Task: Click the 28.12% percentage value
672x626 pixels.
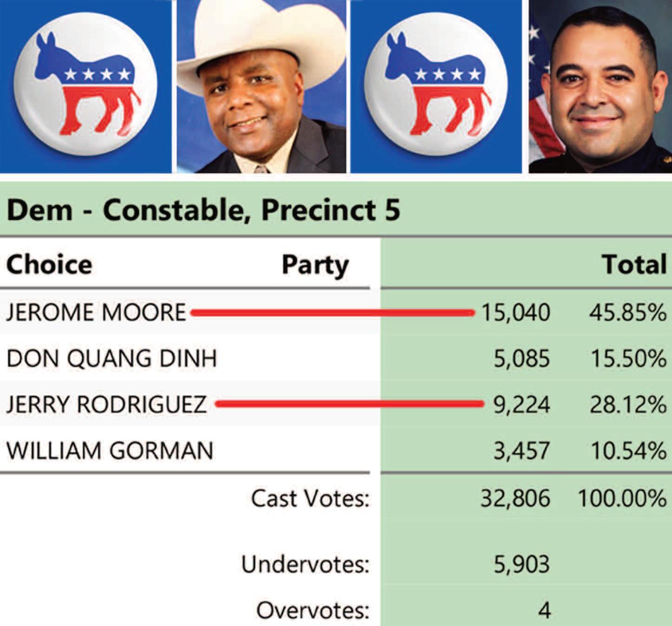Action: (x=628, y=404)
